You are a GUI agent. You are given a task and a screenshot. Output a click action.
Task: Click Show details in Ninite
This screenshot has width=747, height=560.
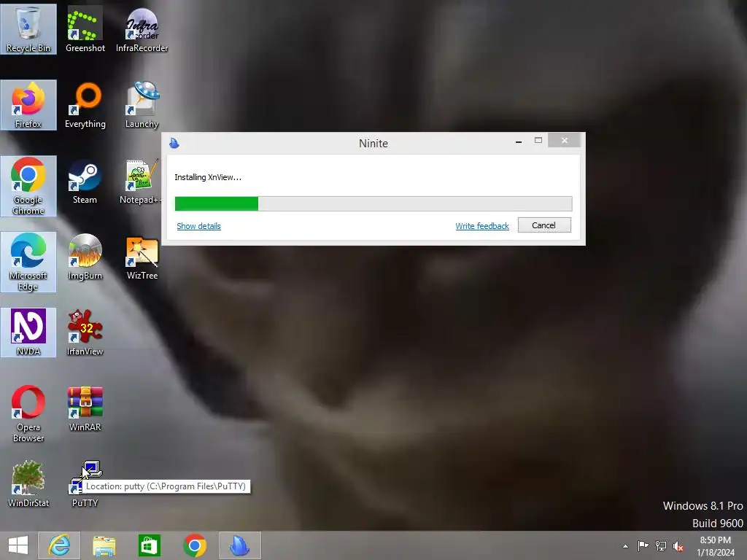click(x=198, y=226)
